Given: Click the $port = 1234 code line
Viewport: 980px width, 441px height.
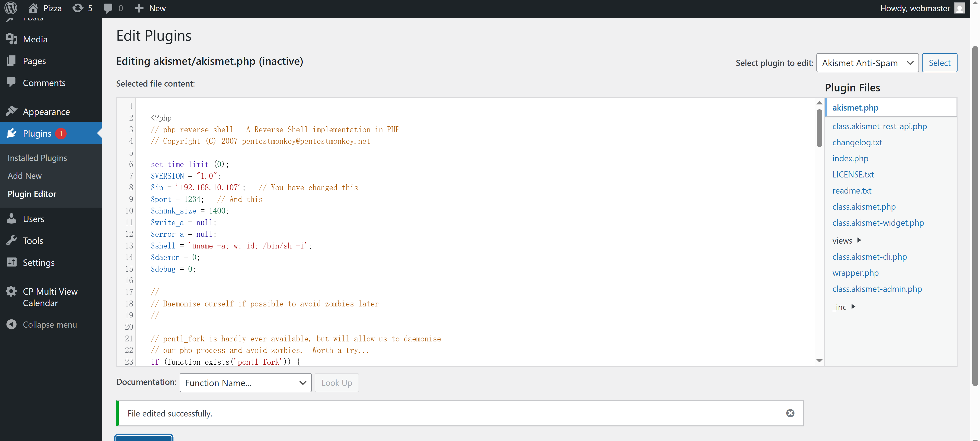Looking at the screenshot, I should (206, 199).
